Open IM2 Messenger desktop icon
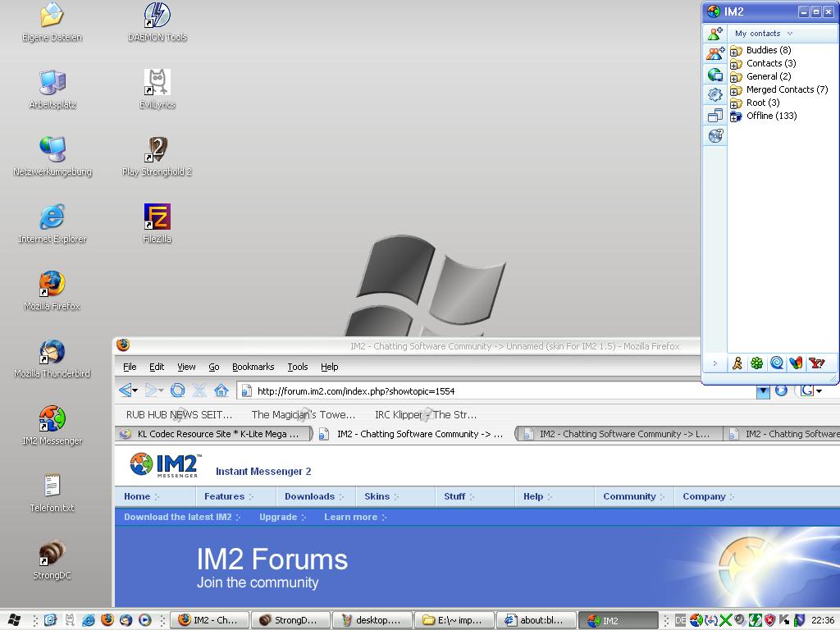The width and height of the screenshot is (840, 630). tap(52, 426)
